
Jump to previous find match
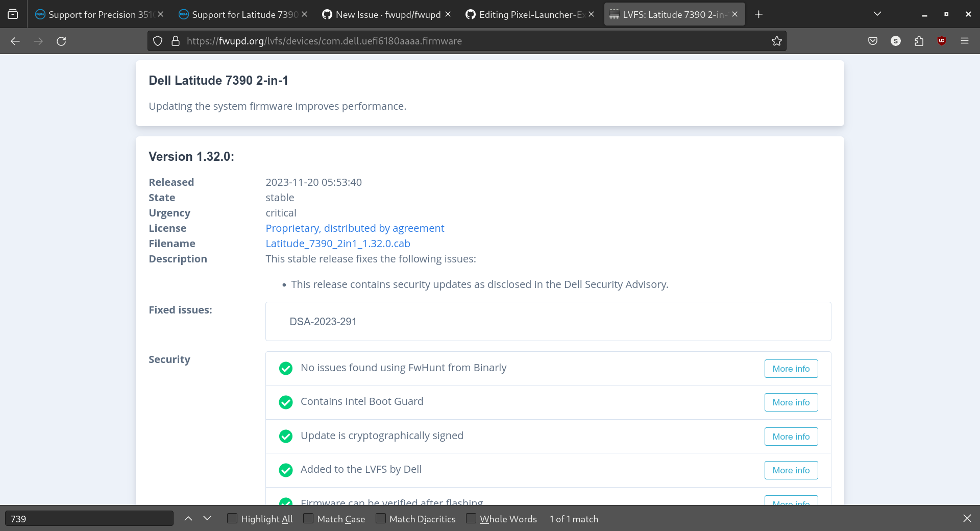coord(188,518)
